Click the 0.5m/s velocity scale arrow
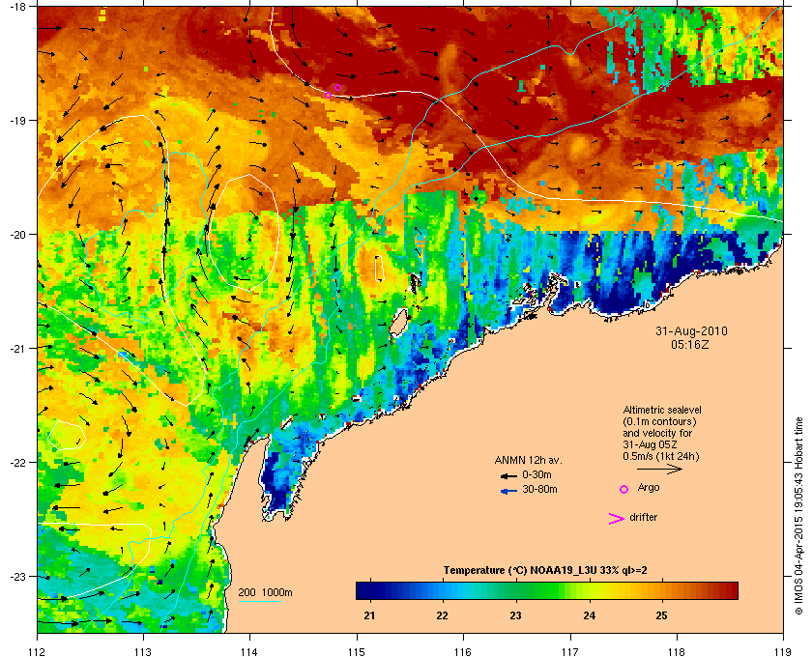This screenshot has width=812, height=657. (x=659, y=469)
